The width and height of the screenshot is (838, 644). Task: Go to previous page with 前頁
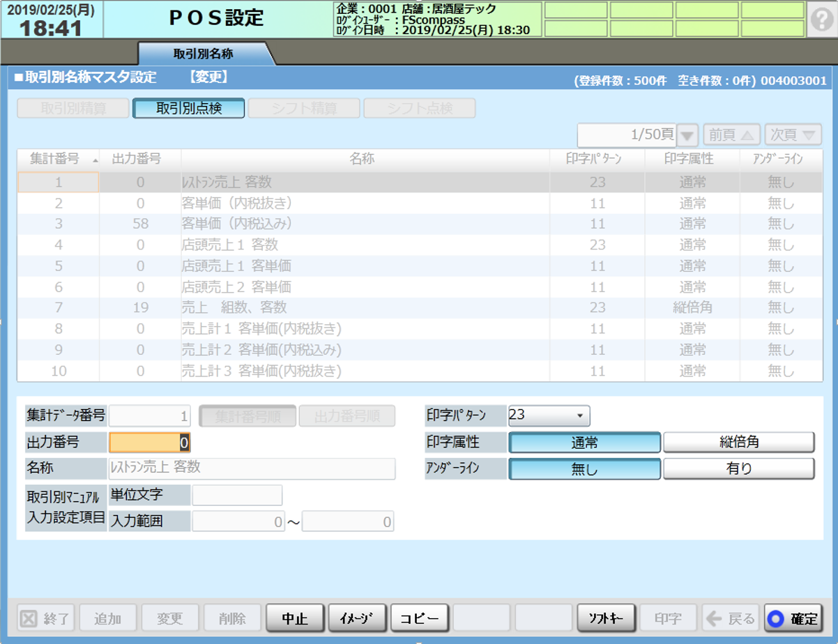tap(731, 135)
